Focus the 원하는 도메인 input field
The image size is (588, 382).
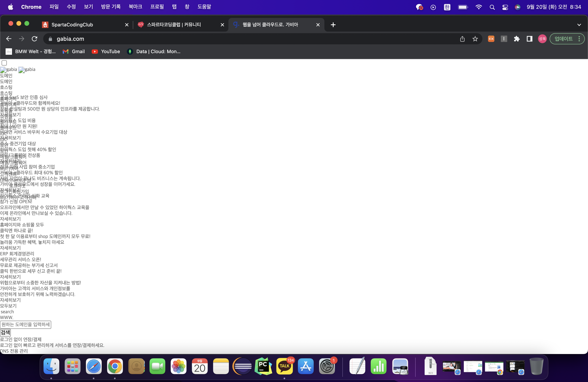26,324
